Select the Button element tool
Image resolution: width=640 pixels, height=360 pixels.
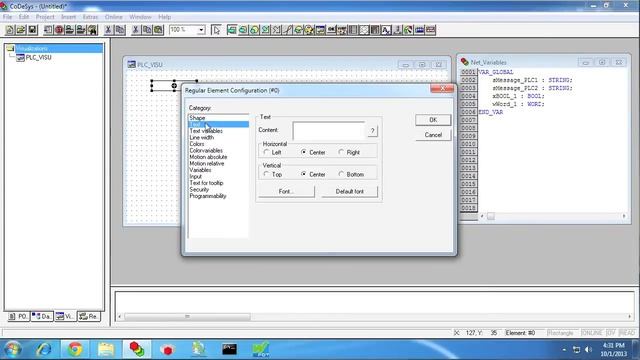(x=331, y=30)
